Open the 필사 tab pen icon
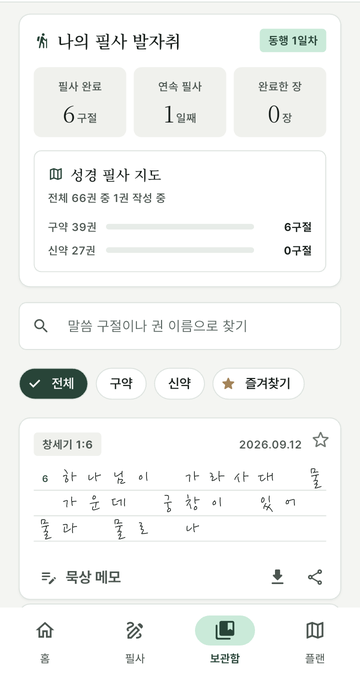The image size is (360, 675). point(135,631)
